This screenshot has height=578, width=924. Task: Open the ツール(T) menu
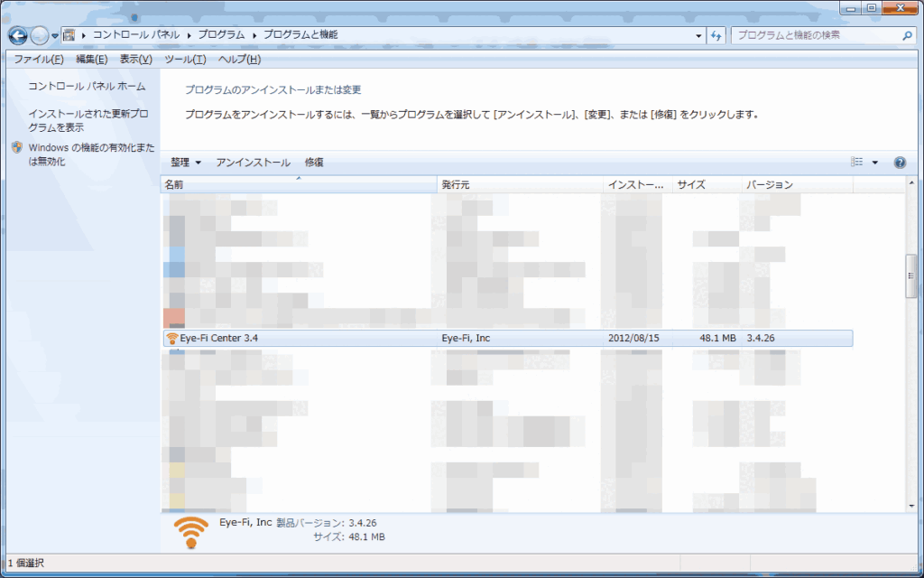[185, 60]
